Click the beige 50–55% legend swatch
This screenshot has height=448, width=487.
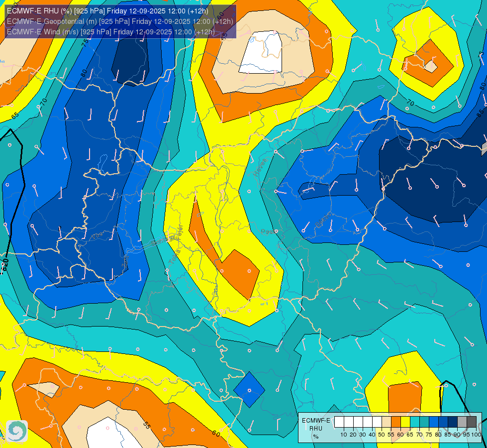[x=387, y=422]
